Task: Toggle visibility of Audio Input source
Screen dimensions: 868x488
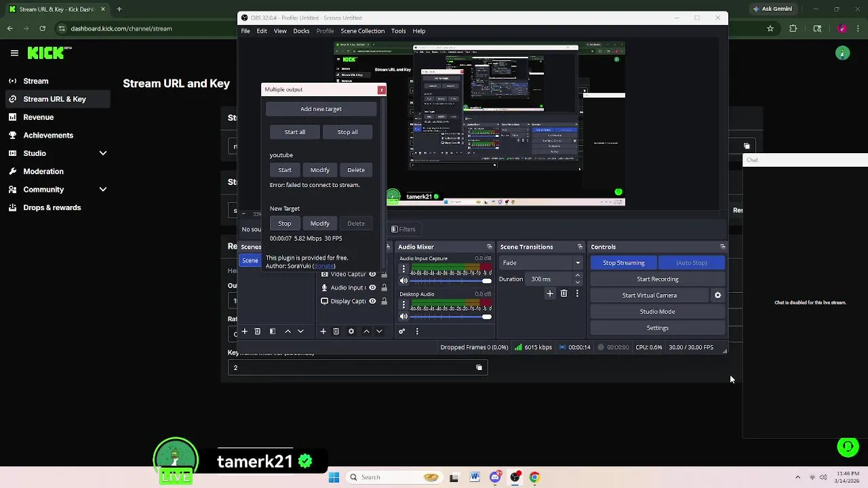Action: [372, 287]
